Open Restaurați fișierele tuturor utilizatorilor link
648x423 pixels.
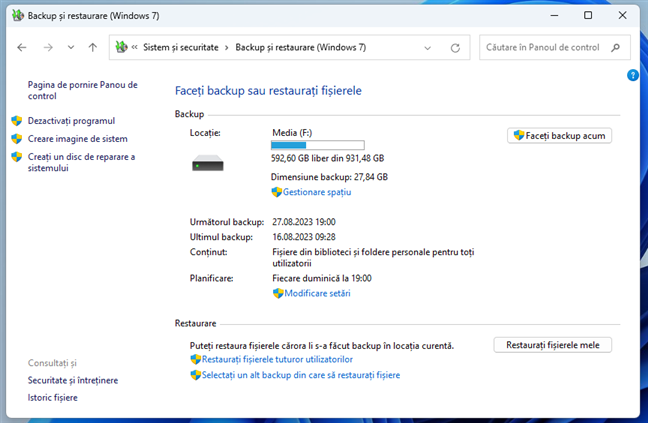(x=277, y=359)
